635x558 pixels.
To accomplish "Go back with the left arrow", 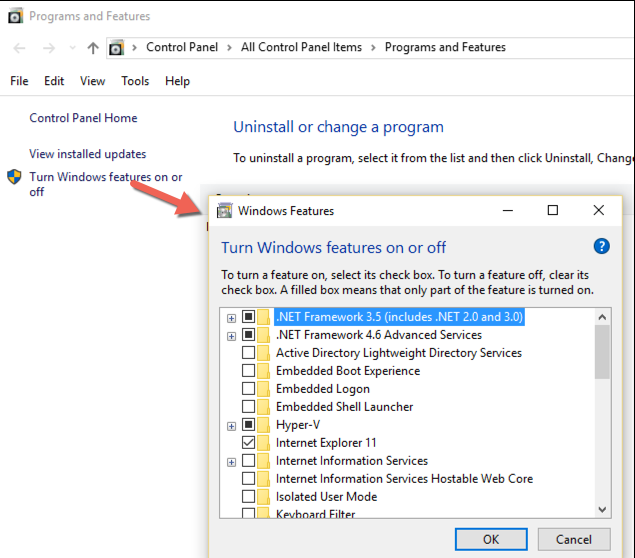I will 19,48.
